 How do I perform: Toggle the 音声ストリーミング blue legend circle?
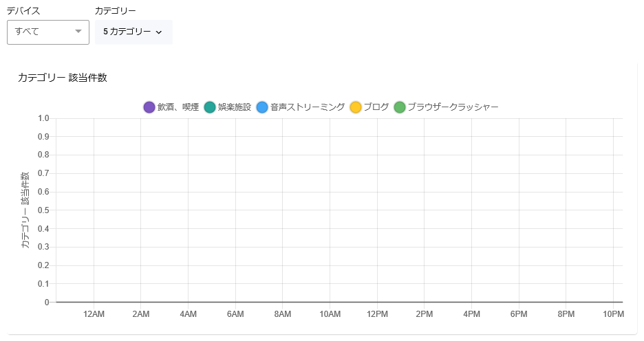click(x=262, y=107)
